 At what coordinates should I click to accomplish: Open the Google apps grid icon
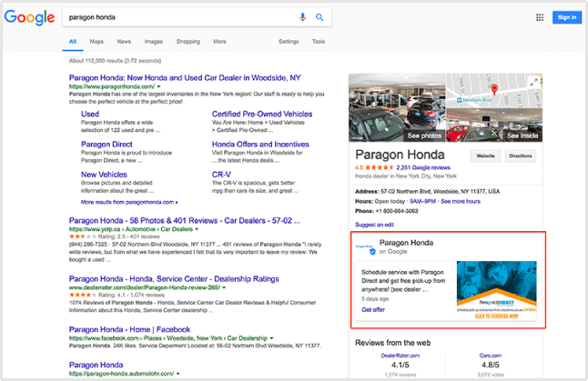pos(540,17)
